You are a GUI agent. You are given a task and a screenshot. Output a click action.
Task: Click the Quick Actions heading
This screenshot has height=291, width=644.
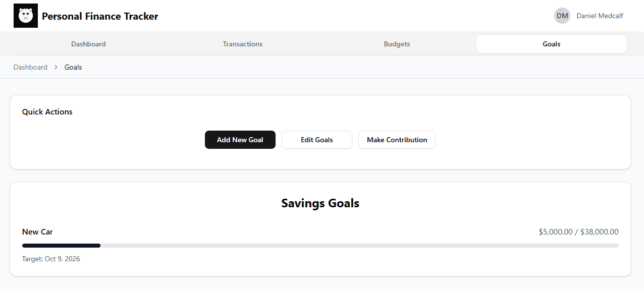click(47, 112)
